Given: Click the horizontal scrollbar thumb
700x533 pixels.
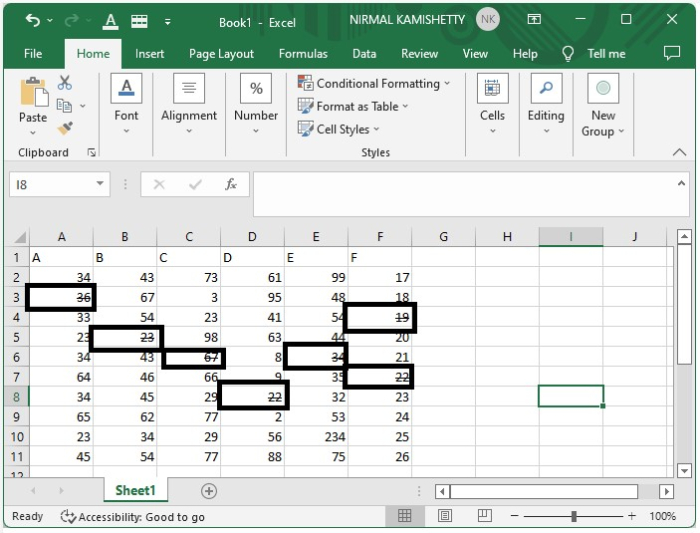Looking at the screenshot, I should (x=544, y=491).
